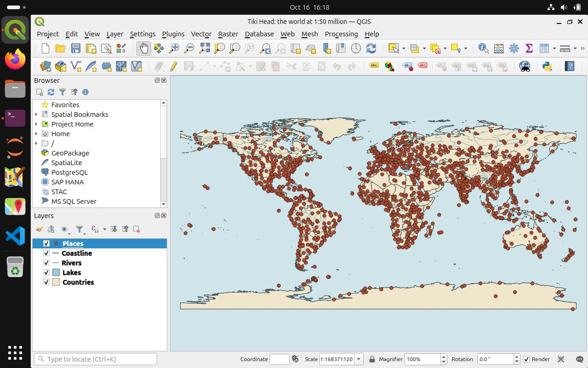Click the Countries layer color swatch
The image size is (588, 368).
56,282
